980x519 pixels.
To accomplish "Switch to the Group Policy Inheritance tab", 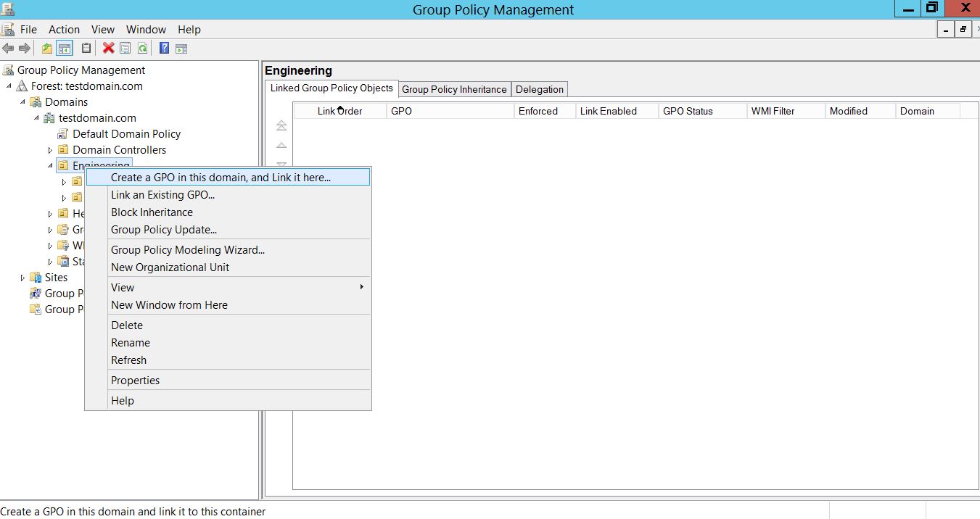I will coord(454,89).
